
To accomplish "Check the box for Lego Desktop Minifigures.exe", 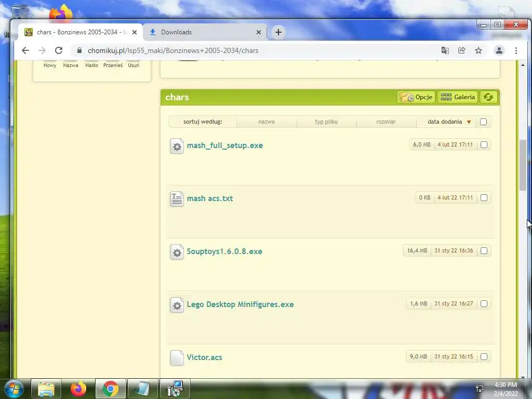I will click(484, 303).
